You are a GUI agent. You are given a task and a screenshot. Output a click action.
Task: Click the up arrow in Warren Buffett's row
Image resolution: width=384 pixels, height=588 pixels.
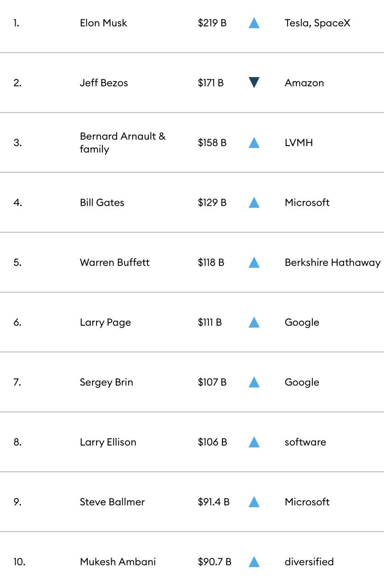254,262
